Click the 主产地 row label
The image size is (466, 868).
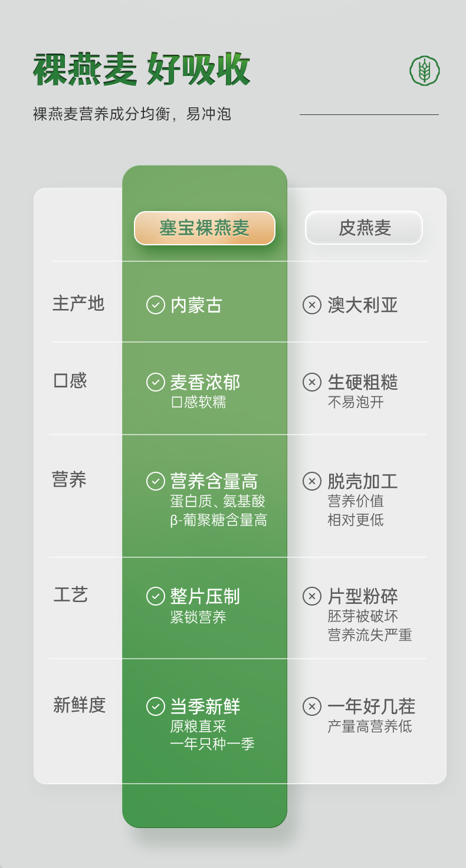point(78,304)
